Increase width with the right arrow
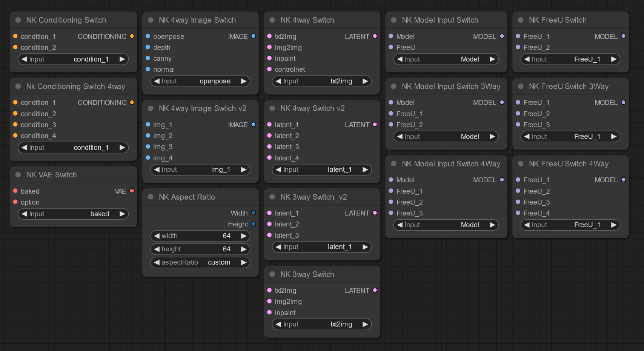 (x=244, y=236)
